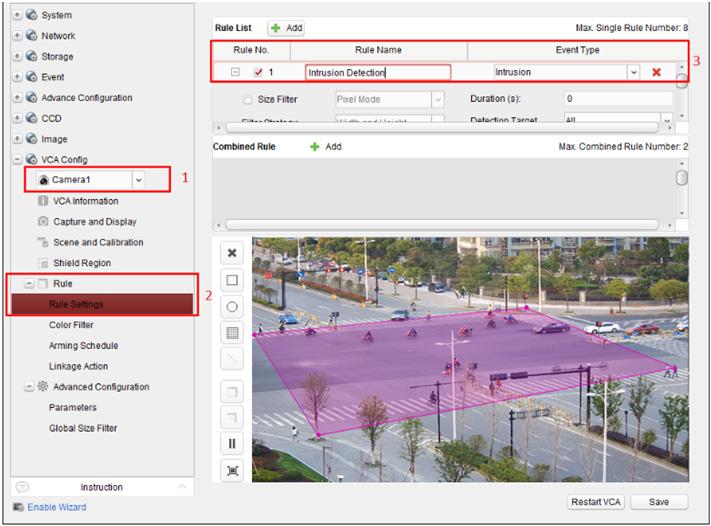Image resolution: width=711 pixels, height=526 pixels.
Task: Open the Detection Target dropdown
Action: tap(667, 119)
